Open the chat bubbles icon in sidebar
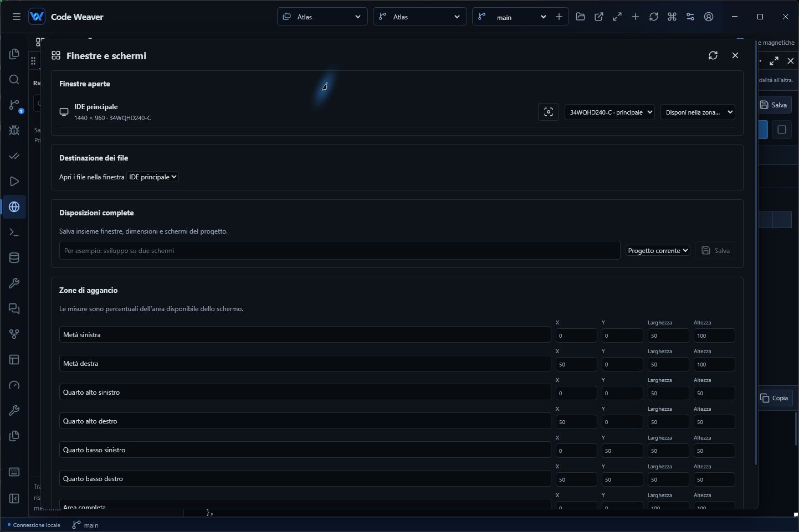Viewport: 799px width, 532px height. (14, 309)
